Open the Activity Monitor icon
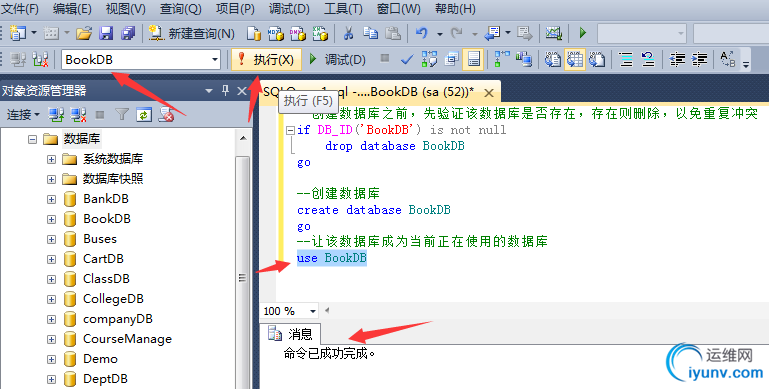769x389 pixels. (x=554, y=33)
